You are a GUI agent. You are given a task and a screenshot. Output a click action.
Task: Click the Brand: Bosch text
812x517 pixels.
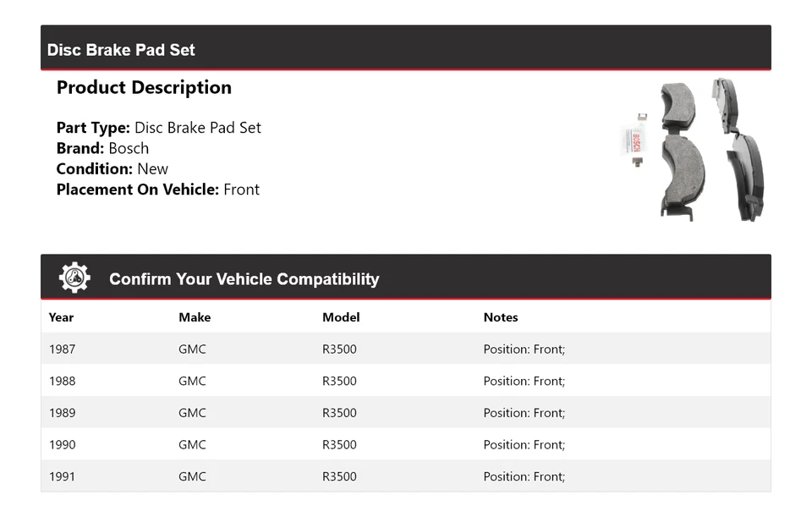(102, 148)
